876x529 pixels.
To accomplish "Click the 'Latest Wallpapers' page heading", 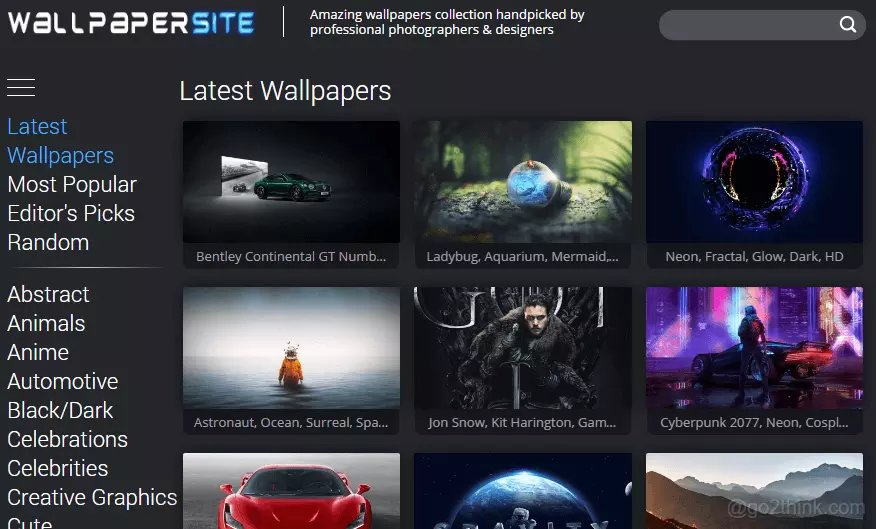I will coord(285,91).
